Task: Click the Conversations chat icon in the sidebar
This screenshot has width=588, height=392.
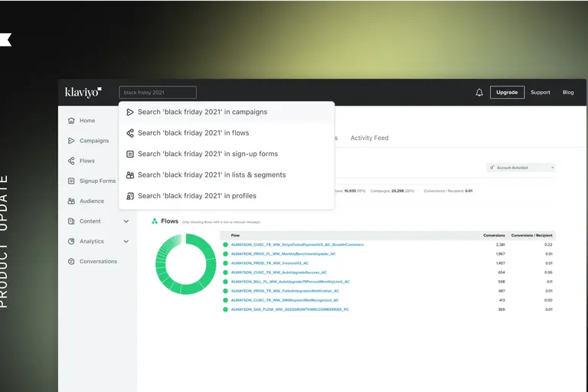Action: [x=71, y=261]
